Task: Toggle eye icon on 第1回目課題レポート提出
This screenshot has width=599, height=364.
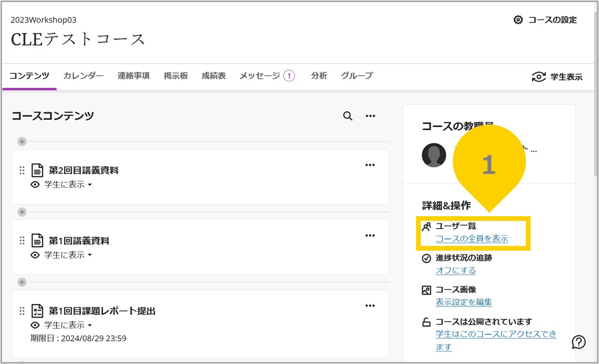Action: point(35,325)
